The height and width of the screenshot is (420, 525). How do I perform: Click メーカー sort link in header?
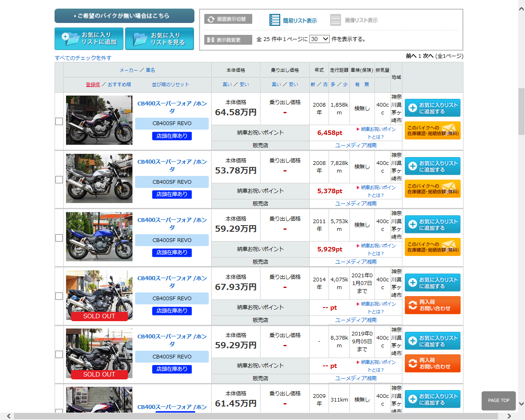click(x=128, y=70)
